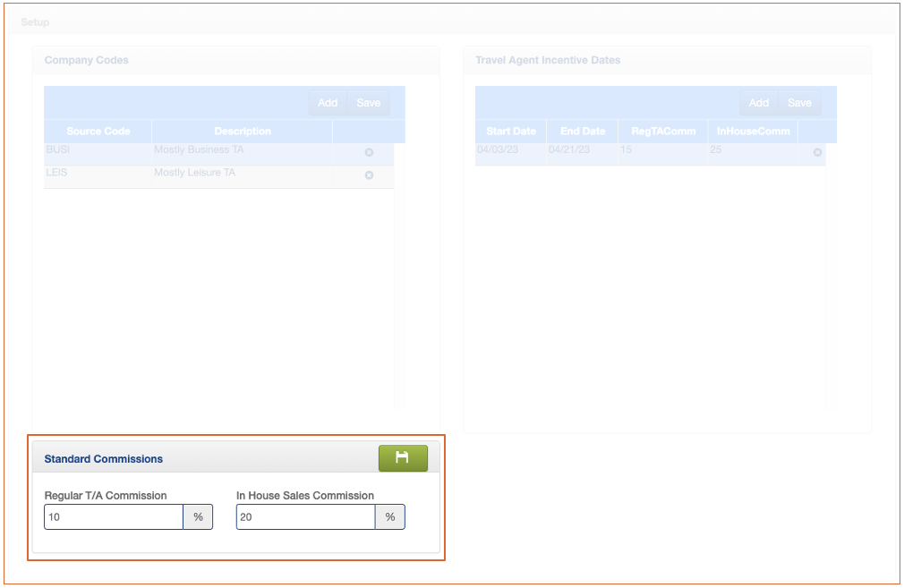Viewport: 904px width, 588px height.
Task: Open the Setup tab
Action: point(36,22)
